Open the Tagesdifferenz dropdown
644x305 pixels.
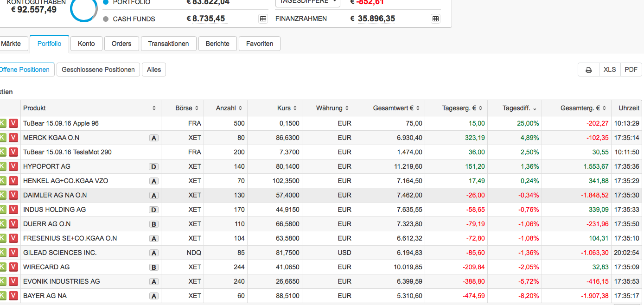click(x=308, y=2)
